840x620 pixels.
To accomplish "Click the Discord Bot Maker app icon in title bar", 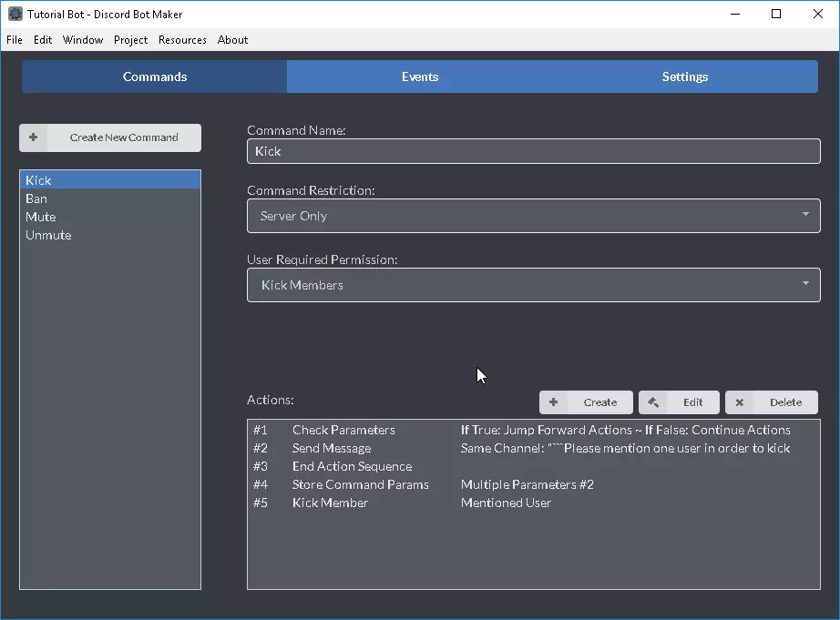I will (x=15, y=14).
